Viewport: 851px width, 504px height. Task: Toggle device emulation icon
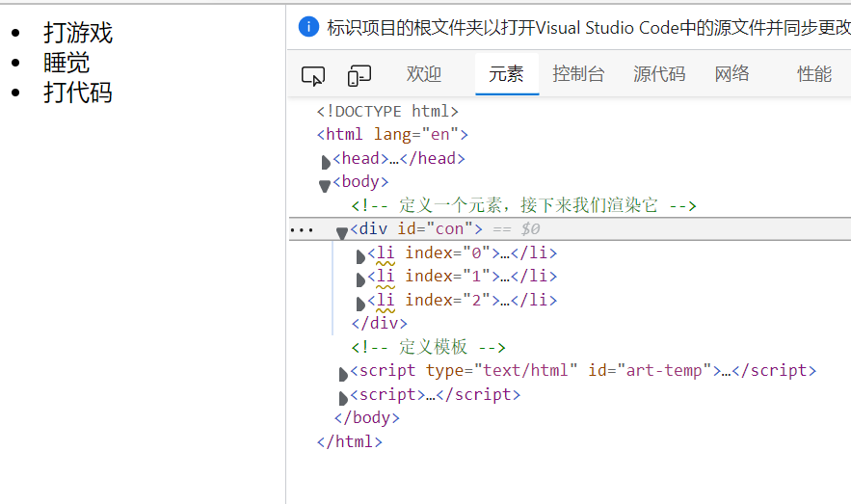359,75
